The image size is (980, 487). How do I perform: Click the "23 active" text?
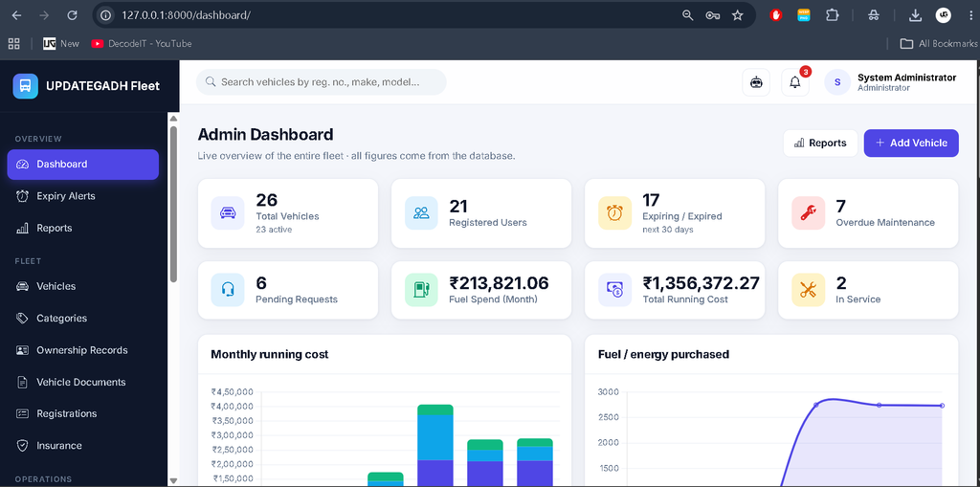(x=274, y=230)
